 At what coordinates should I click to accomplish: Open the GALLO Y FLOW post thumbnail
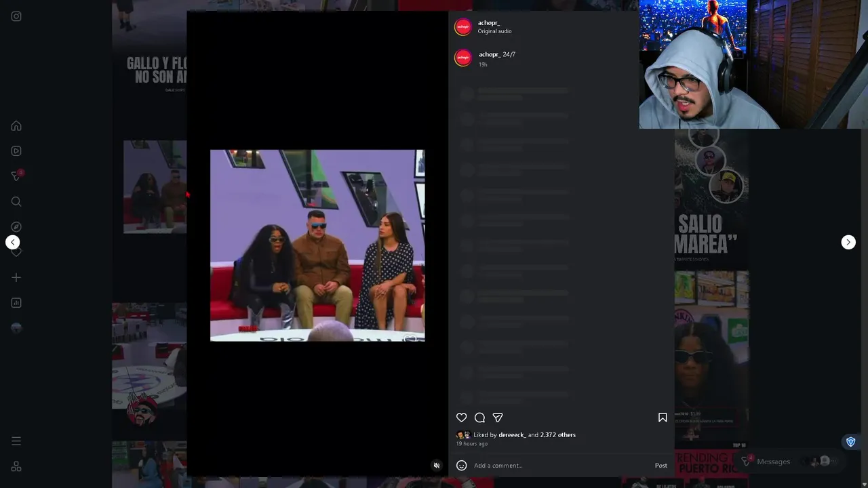[x=149, y=66]
